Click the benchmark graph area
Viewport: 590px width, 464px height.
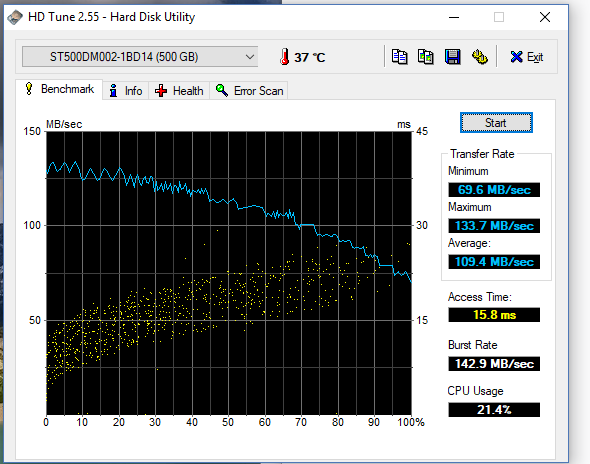(x=229, y=273)
